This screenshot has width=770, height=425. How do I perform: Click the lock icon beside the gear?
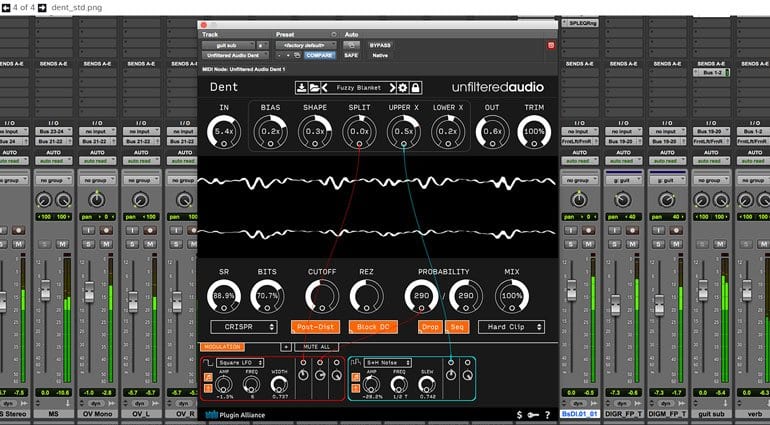pyautogui.click(x=415, y=88)
